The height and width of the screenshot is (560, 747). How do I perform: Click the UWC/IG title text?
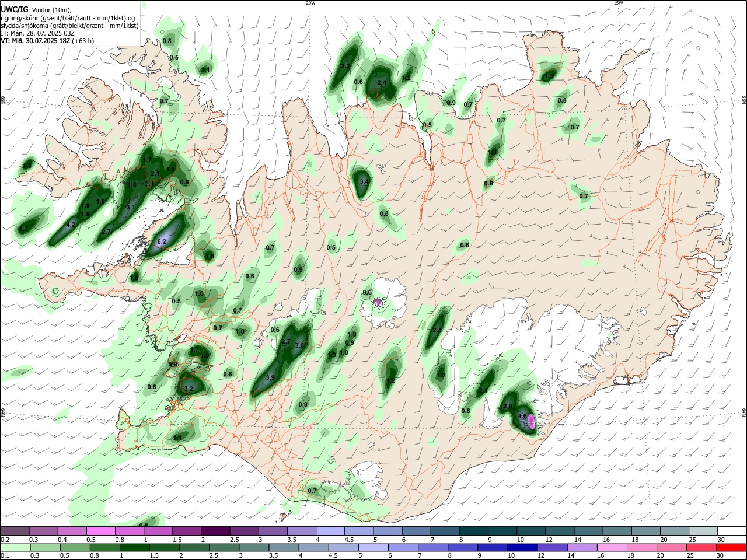tap(14, 9)
